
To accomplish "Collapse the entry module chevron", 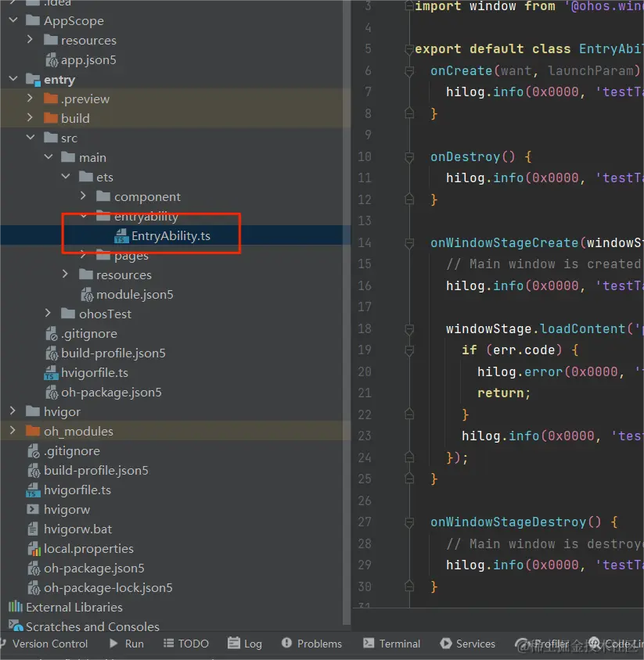I will [13, 79].
